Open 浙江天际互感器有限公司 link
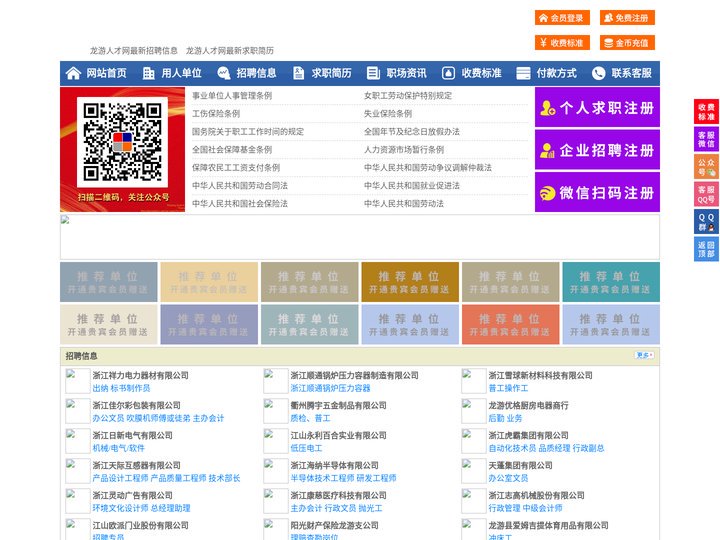Image resolution: width=720 pixels, height=540 pixels. pos(136,466)
